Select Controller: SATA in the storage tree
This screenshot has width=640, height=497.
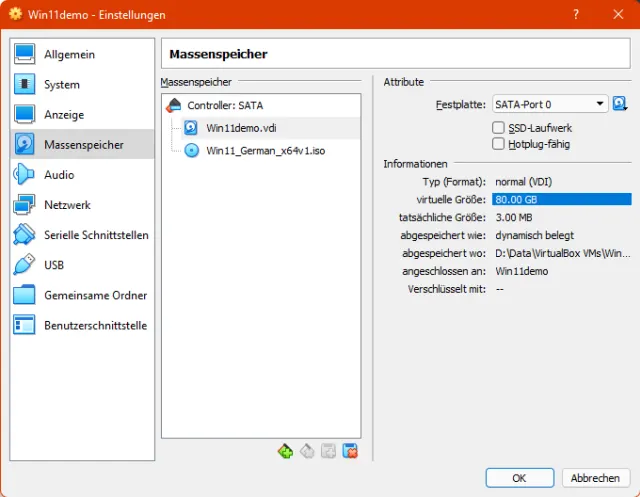(224, 105)
